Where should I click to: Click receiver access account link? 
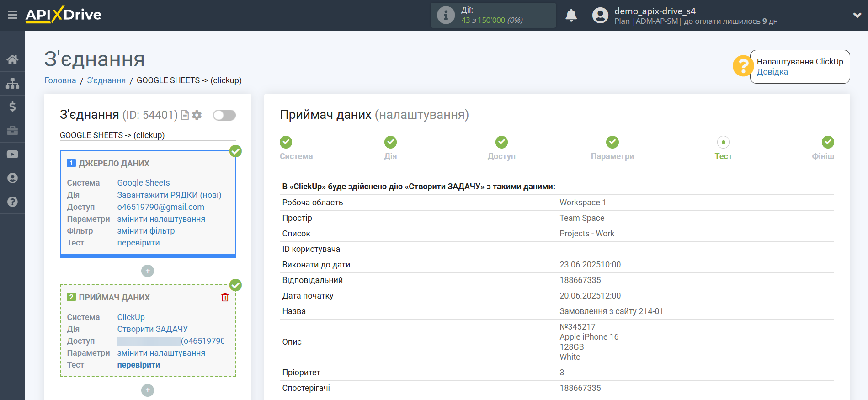pos(170,341)
